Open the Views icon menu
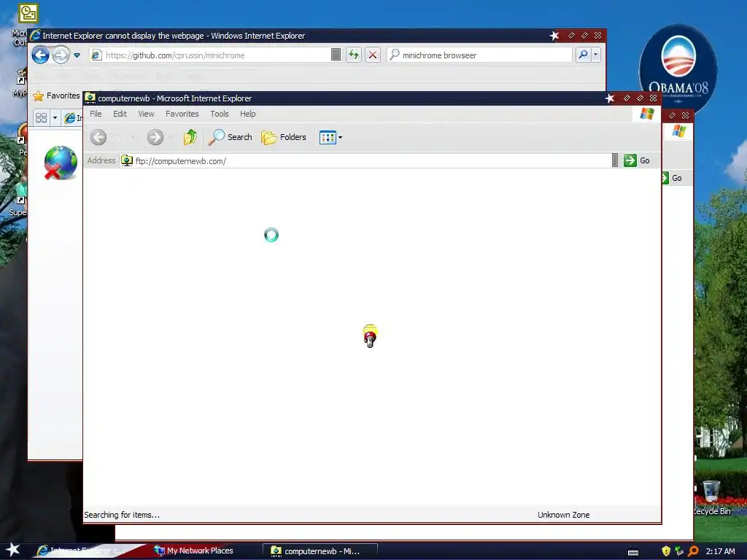The width and height of the screenshot is (747, 560). coord(328,138)
